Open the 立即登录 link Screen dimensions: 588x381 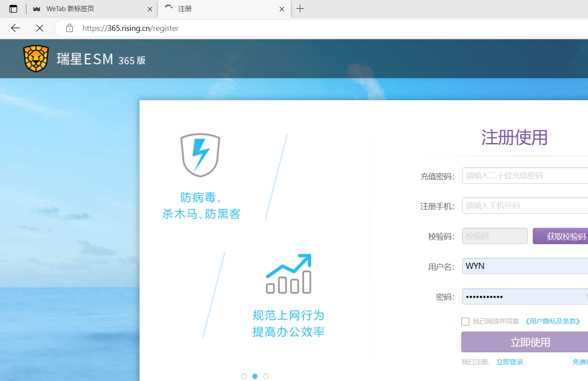point(510,362)
